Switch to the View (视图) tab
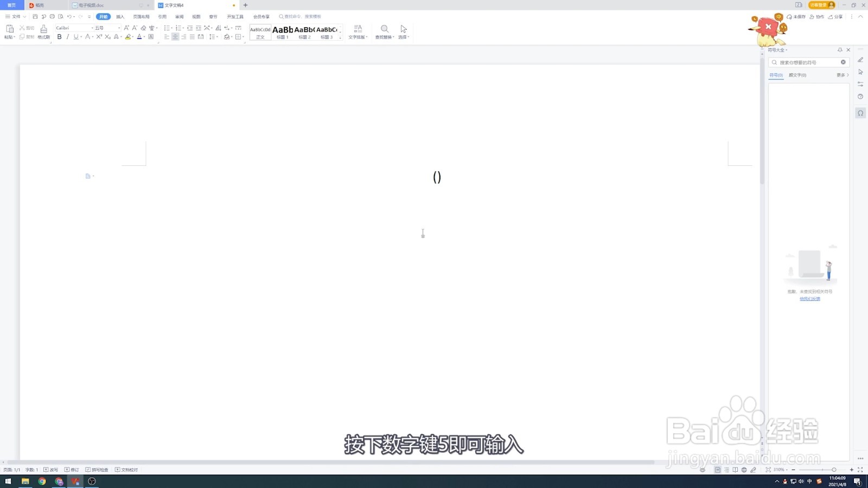The height and width of the screenshot is (488, 868). click(x=196, y=17)
